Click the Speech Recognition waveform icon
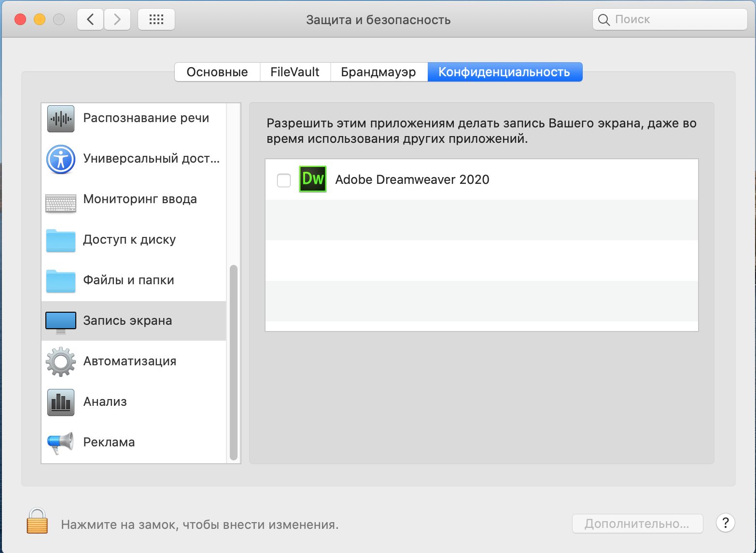 (61, 118)
